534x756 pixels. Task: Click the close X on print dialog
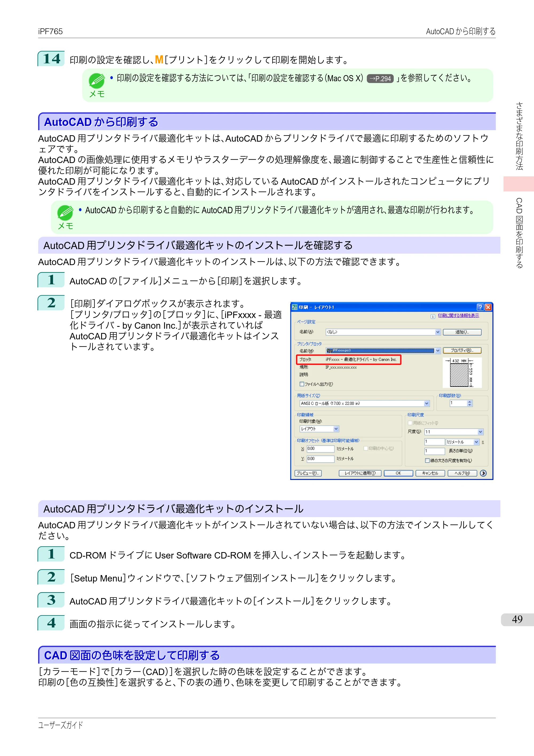click(488, 307)
